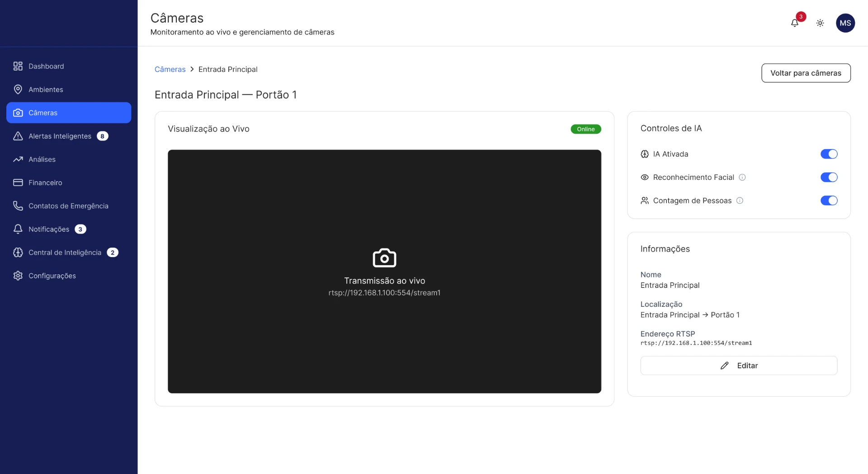Open Financeiro section
This screenshot has height=474, width=868.
tap(69, 183)
